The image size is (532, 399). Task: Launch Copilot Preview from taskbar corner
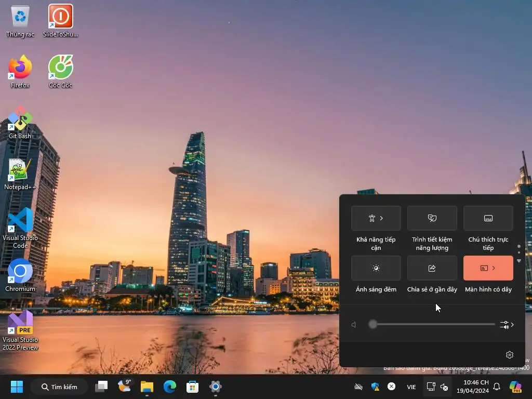[x=515, y=387]
